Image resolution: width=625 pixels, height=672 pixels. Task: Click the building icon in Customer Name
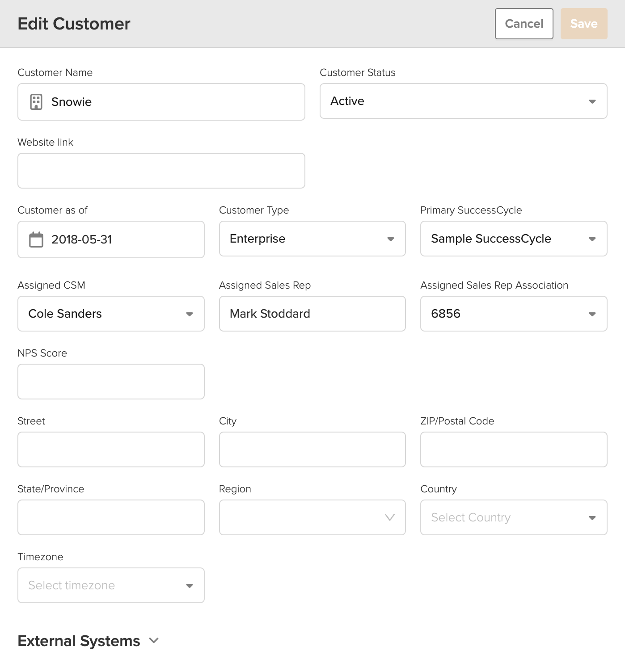(36, 102)
